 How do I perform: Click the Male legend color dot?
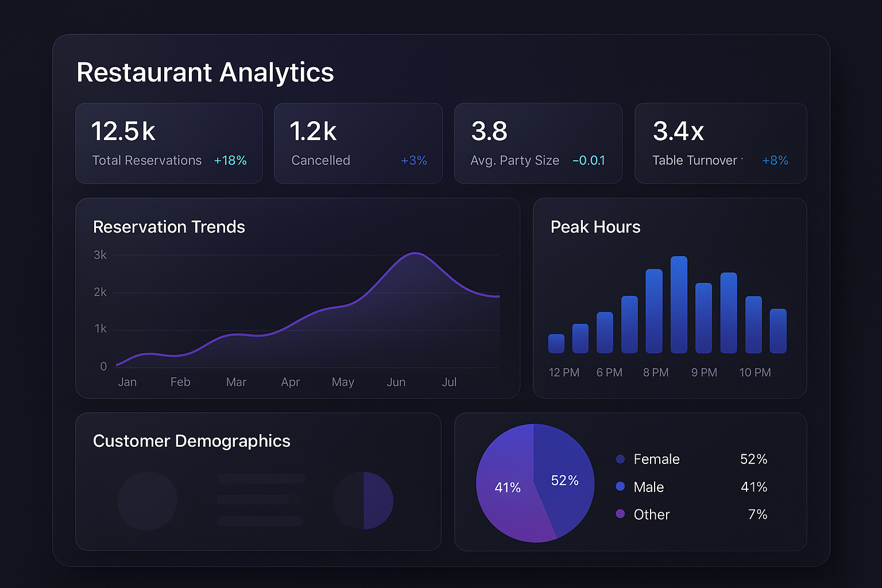point(620,486)
